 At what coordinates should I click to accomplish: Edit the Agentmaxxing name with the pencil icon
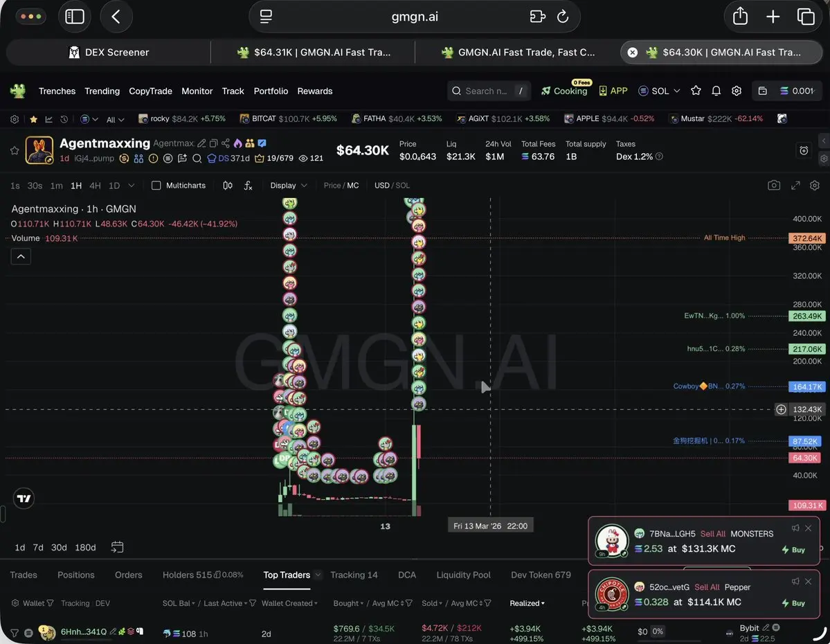[201, 143]
